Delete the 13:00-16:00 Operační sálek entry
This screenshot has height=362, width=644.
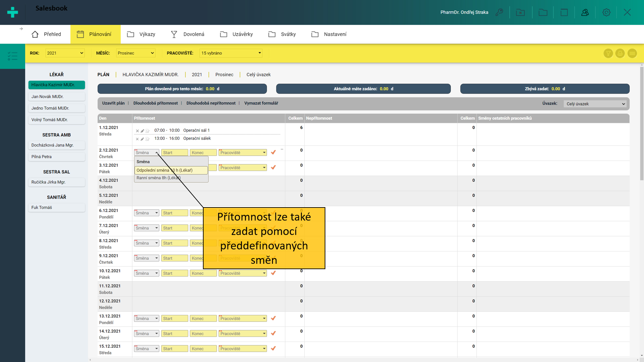(x=137, y=139)
